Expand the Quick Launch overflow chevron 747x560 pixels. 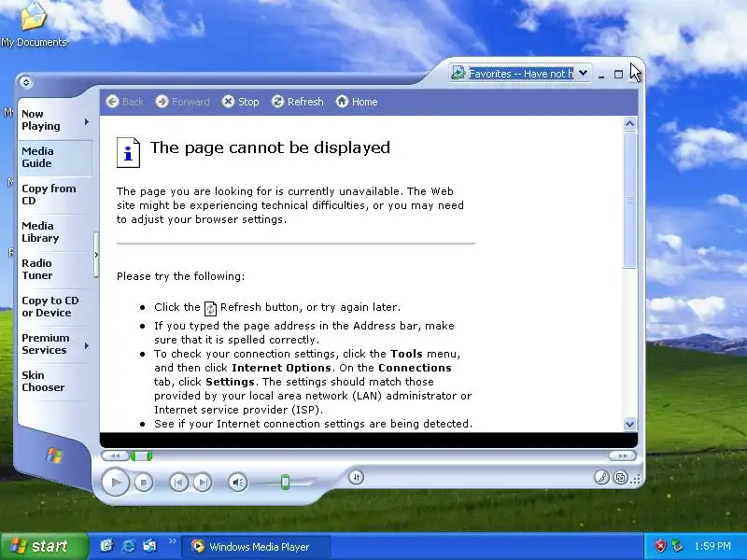(x=173, y=540)
